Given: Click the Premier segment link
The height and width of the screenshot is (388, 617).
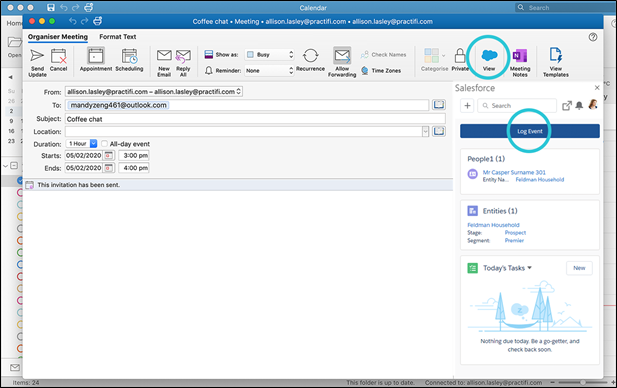Looking at the screenshot, I should 514,240.
